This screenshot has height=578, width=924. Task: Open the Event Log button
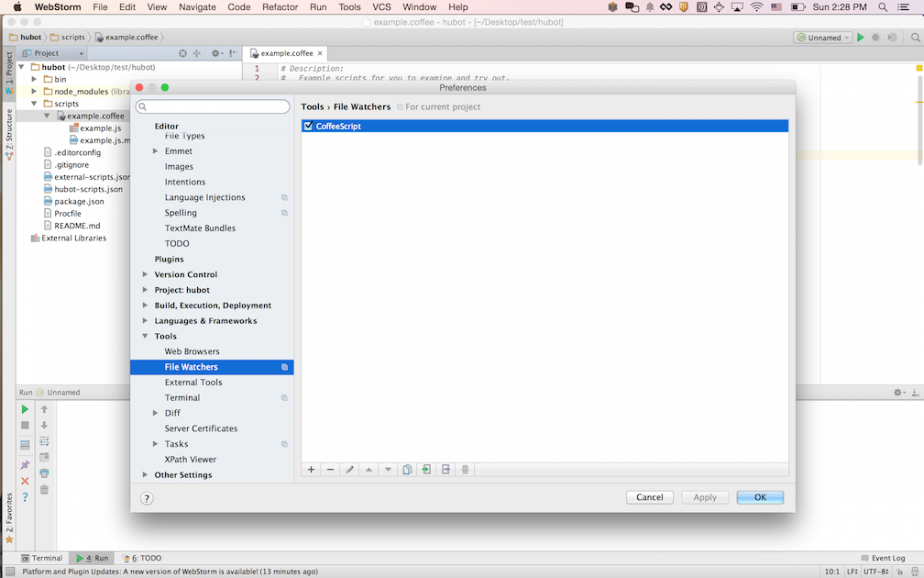tap(883, 558)
